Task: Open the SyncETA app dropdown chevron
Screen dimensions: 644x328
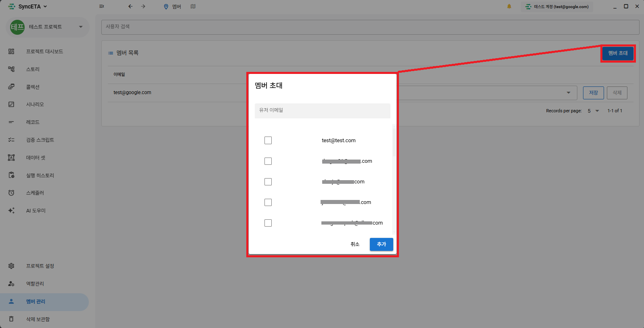Action: point(45,6)
